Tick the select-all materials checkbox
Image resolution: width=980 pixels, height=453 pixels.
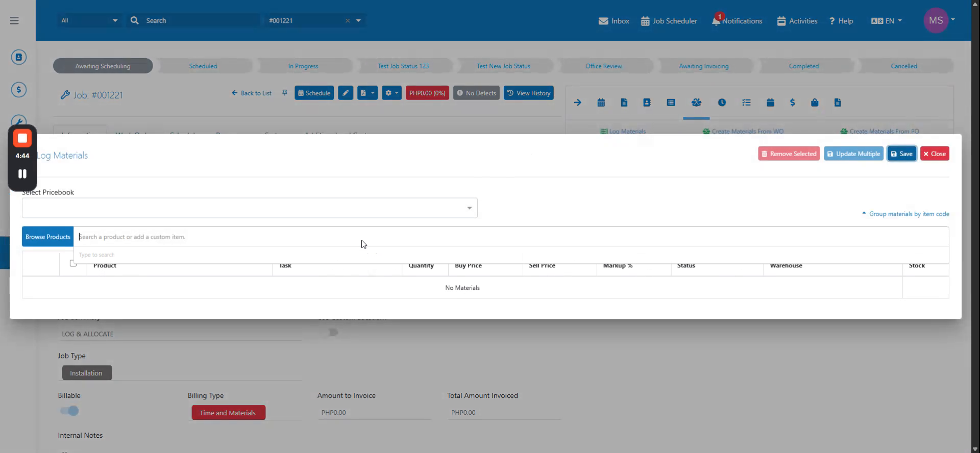(73, 263)
